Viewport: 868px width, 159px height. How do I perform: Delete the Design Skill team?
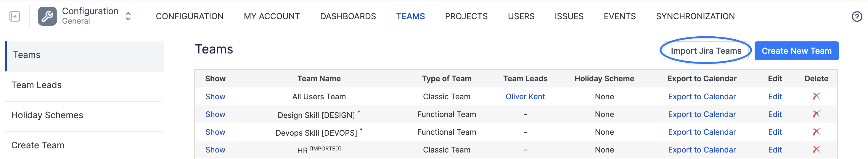click(816, 114)
